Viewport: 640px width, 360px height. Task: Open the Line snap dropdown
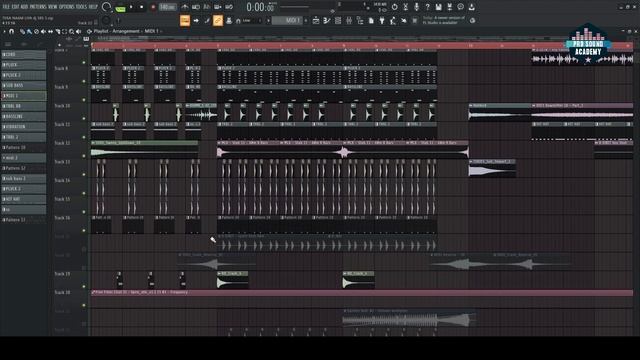(252, 20)
